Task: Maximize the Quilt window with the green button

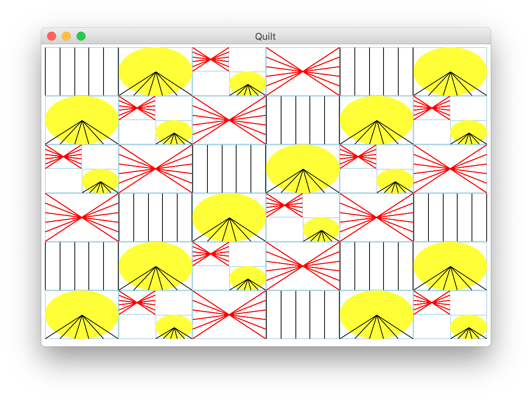Action: (x=81, y=36)
